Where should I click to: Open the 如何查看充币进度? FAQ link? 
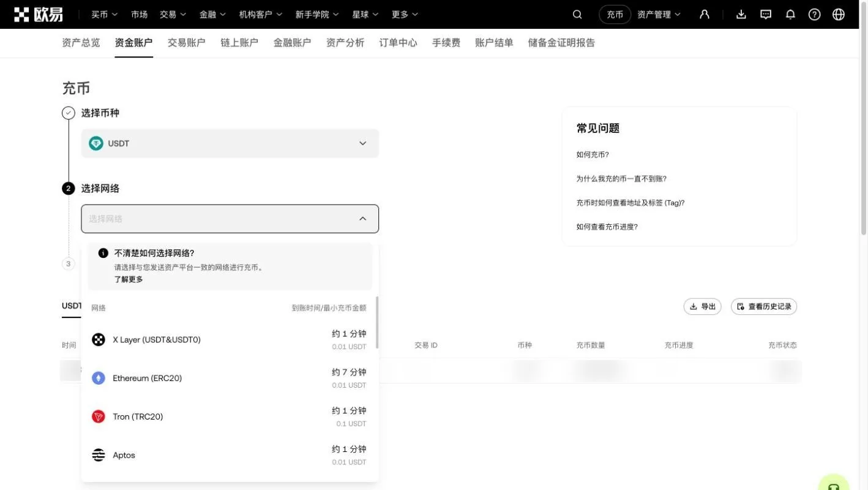click(607, 227)
